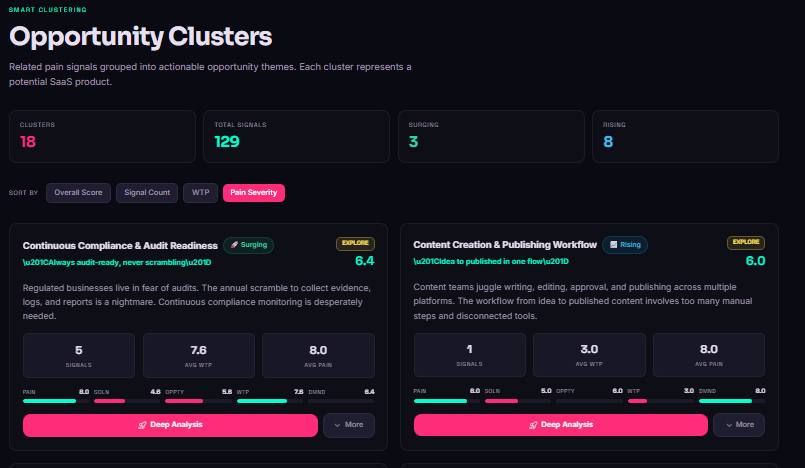Open the Rising 8 stat card
The height and width of the screenshot is (468, 805).
(x=685, y=136)
